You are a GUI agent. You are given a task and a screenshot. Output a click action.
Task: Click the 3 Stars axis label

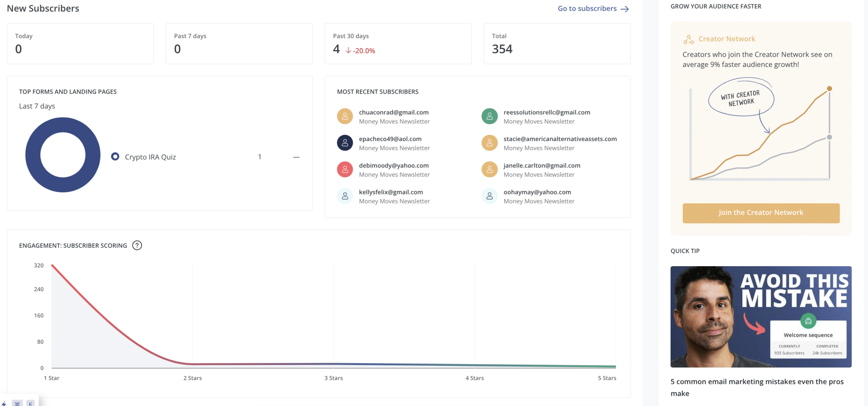click(x=334, y=378)
